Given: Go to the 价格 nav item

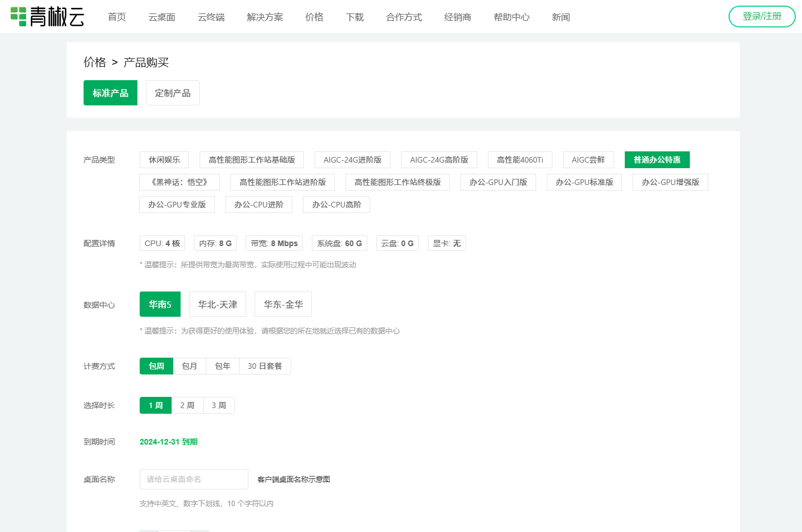Looking at the screenshot, I should [314, 17].
